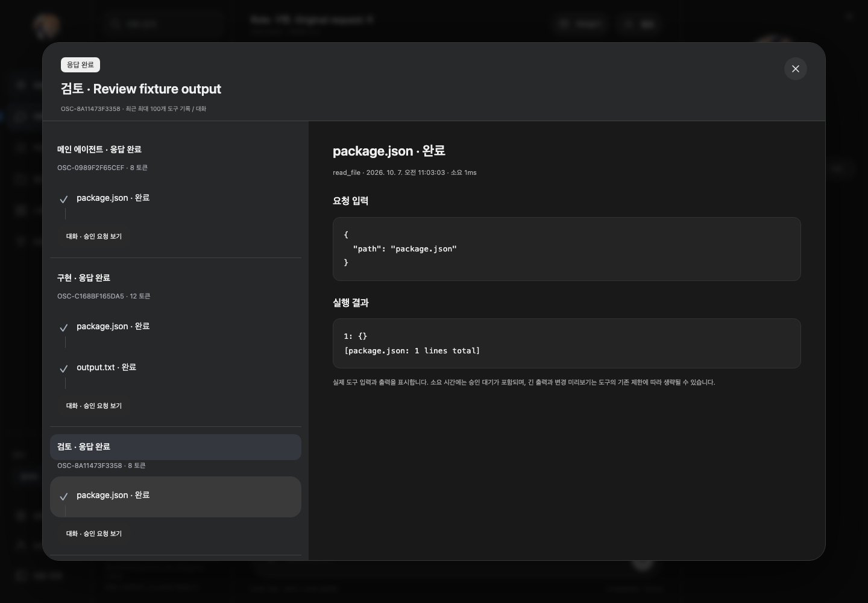Screen dimensions: 868x603
Task: Click the subtitle 최근 최대 100개 도구 기록 / 대화
Action: click(166, 109)
